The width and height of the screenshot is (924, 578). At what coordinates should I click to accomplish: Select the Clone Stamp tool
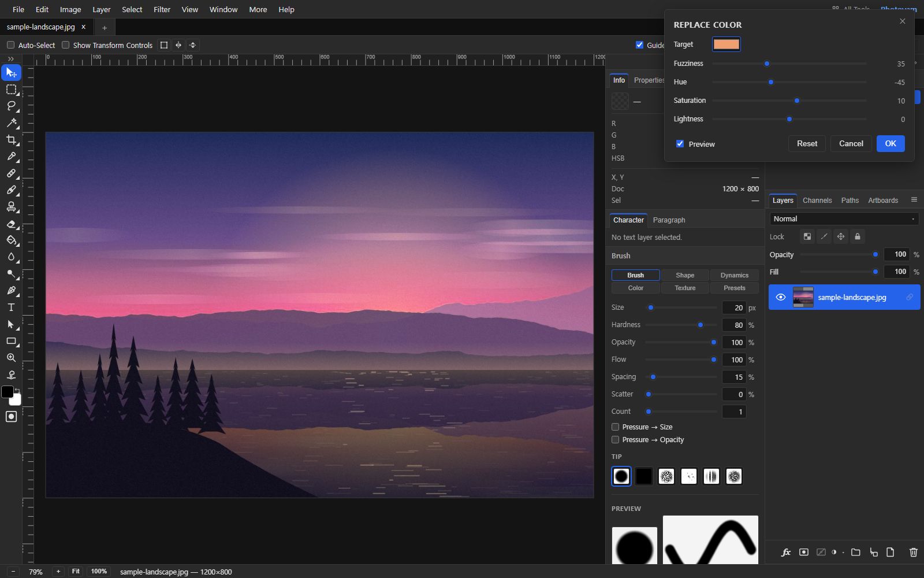click(11, 206)
